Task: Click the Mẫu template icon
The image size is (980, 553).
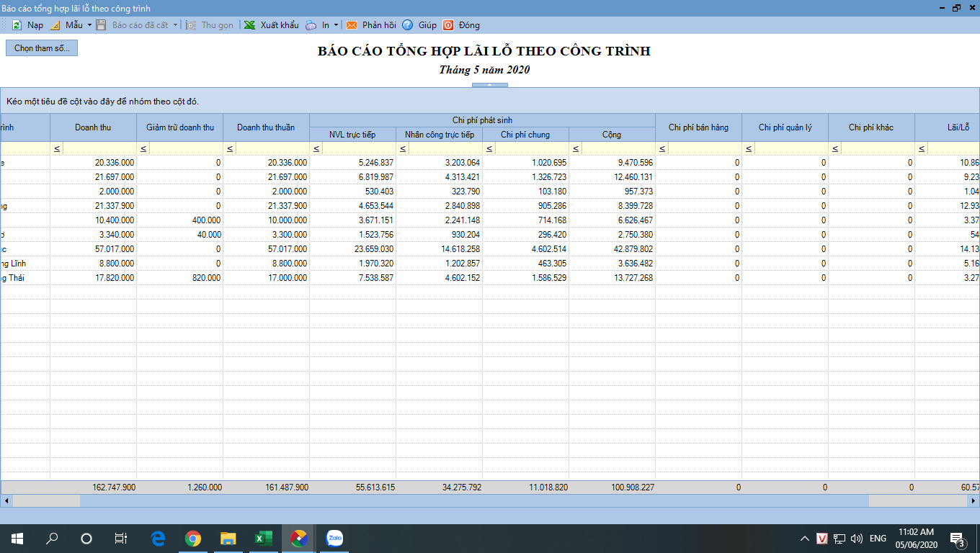Action: 55,25
